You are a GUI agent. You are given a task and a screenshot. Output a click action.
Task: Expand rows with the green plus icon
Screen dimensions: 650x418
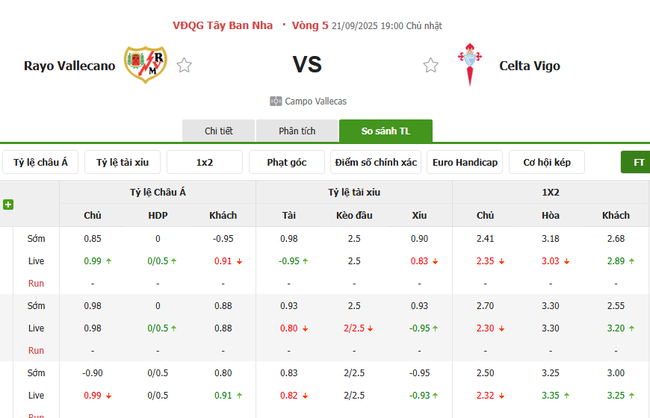coord(8,205)
